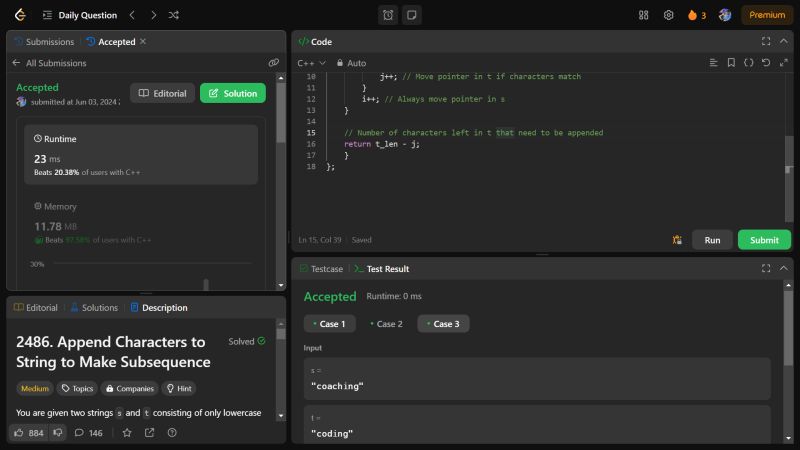Select Case 3
Viewport: 800px width, 450px height.
coord(443,324)
